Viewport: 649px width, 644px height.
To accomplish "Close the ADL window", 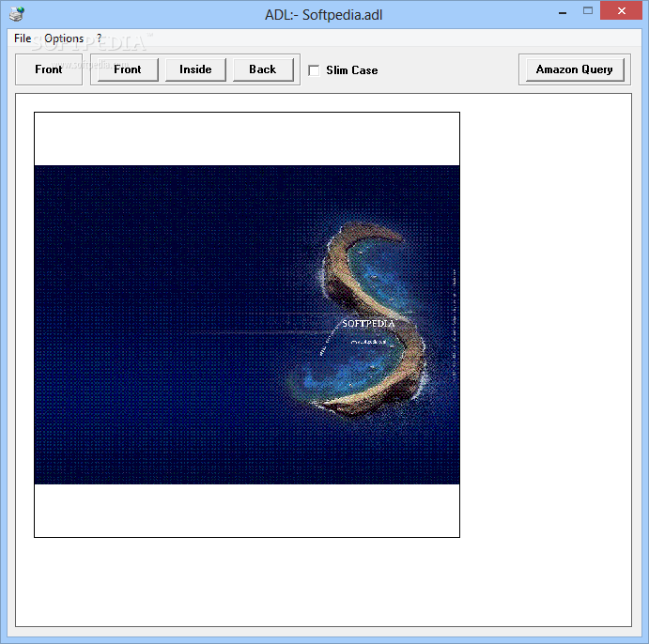I will click(621, 10).
